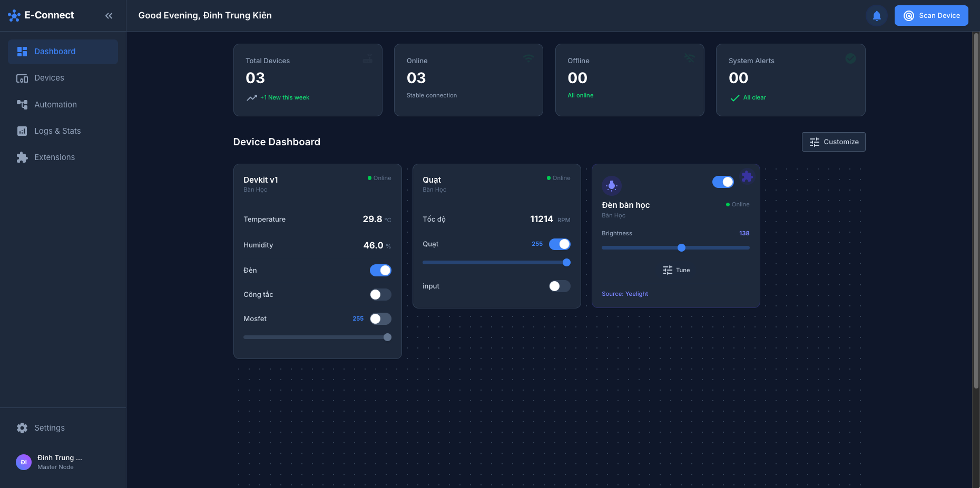Open Tune settings for Đèn bàn học

(x=676, y=270)
